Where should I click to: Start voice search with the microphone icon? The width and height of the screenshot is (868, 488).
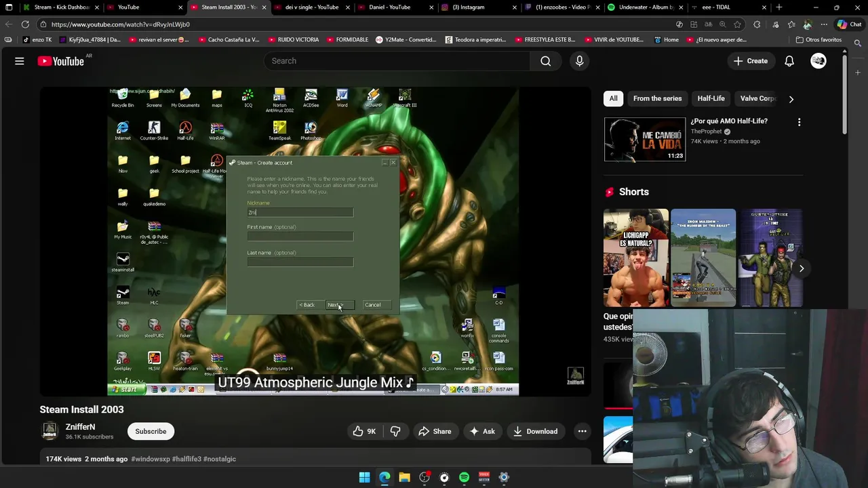pyautogui.click(x=579, y=61)
